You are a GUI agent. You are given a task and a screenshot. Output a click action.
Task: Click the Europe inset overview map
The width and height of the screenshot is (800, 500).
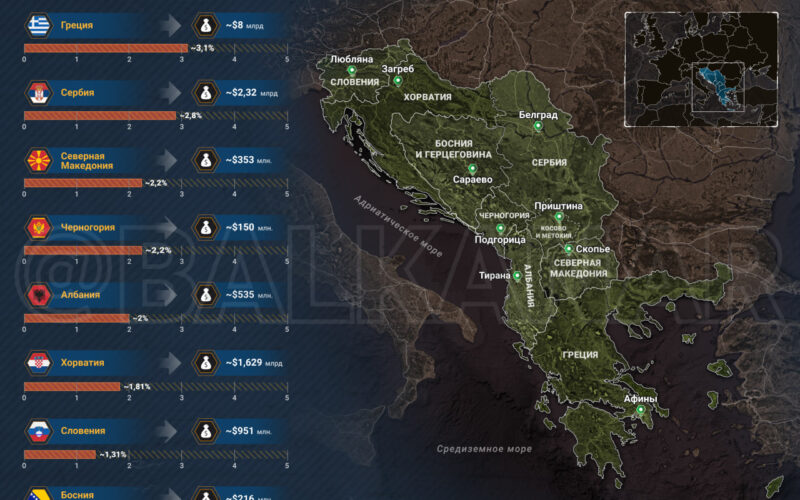click(702, 69)
